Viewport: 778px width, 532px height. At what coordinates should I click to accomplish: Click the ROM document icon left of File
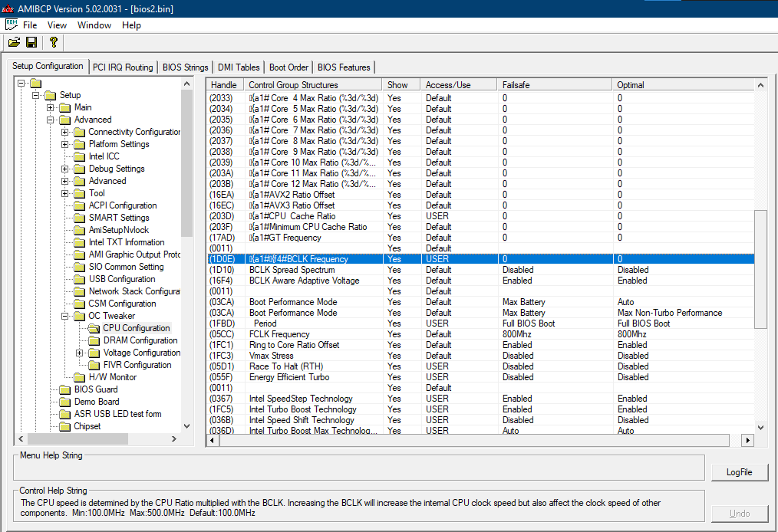11,25
